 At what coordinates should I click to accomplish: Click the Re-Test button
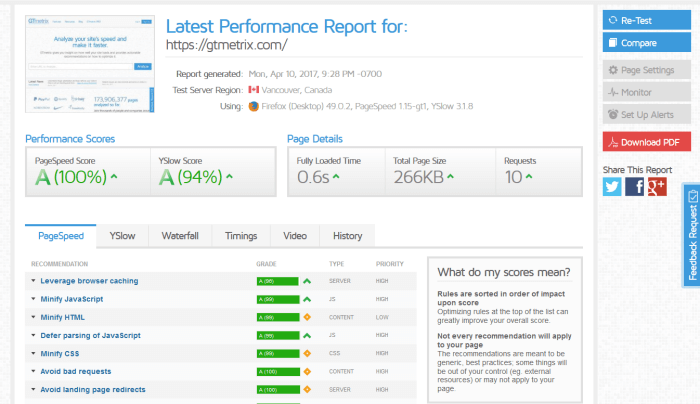[x=646, y=20]
